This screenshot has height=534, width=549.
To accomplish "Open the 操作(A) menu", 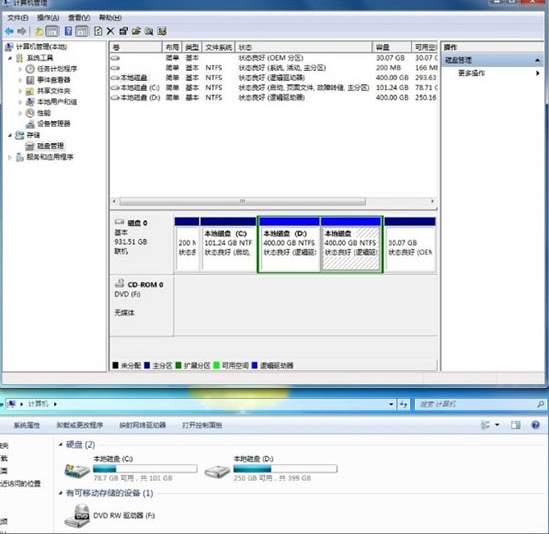I will (48, 18).
